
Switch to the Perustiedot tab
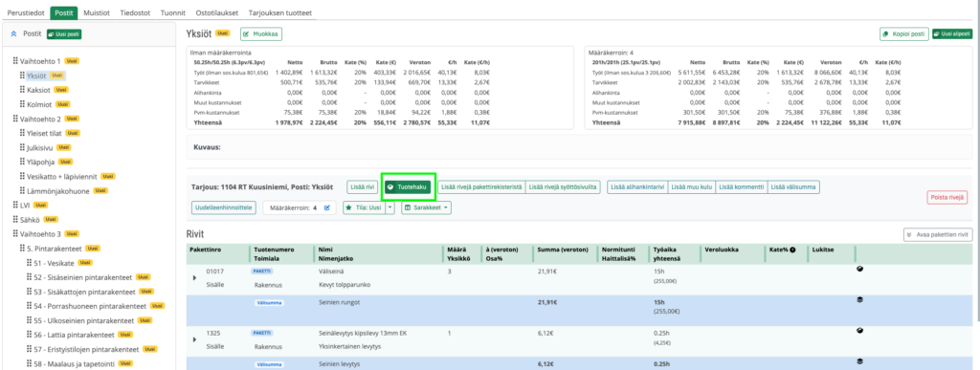pyautogui.click(x=26, y=12)
